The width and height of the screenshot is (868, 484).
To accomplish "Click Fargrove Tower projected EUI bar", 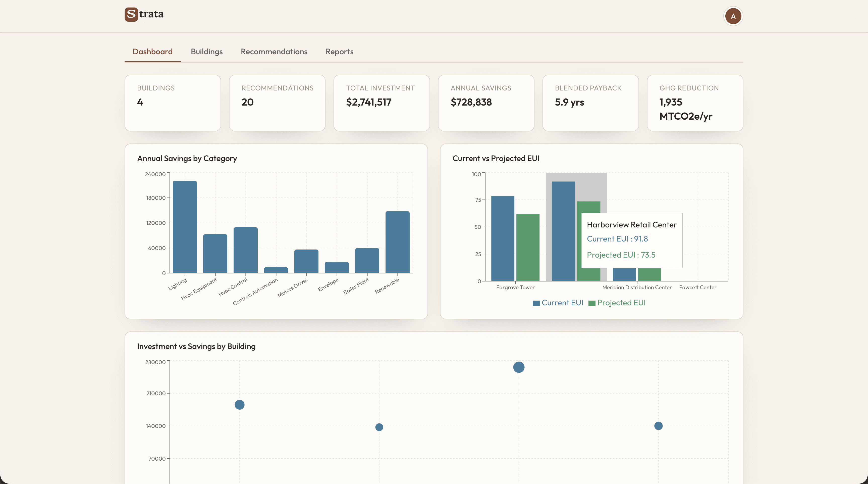I will 528,247.
